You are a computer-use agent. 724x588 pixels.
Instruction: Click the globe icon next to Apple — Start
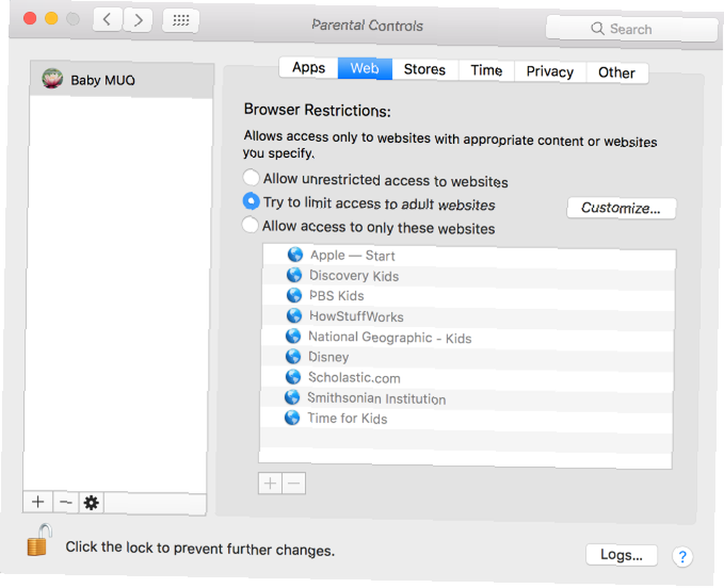tap(295, 254)
